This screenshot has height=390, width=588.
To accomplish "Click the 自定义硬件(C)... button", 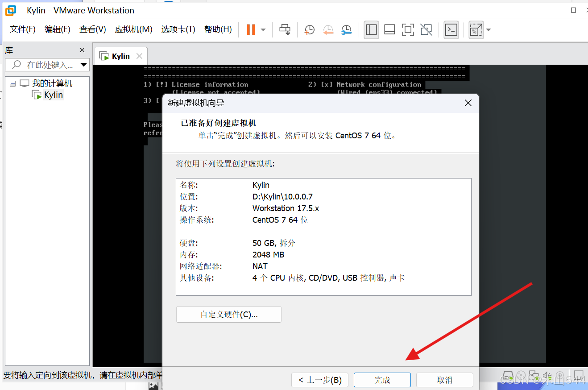I will pos(229,315).
